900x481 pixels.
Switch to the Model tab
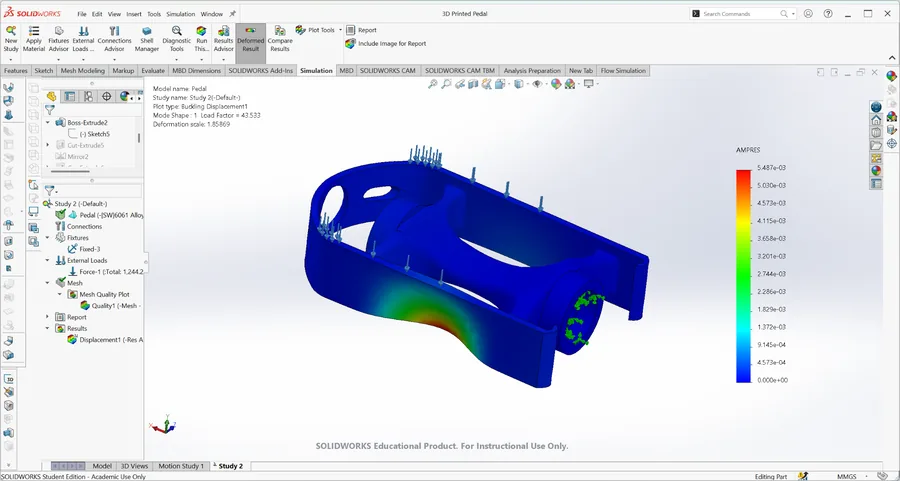pos(102,466)
